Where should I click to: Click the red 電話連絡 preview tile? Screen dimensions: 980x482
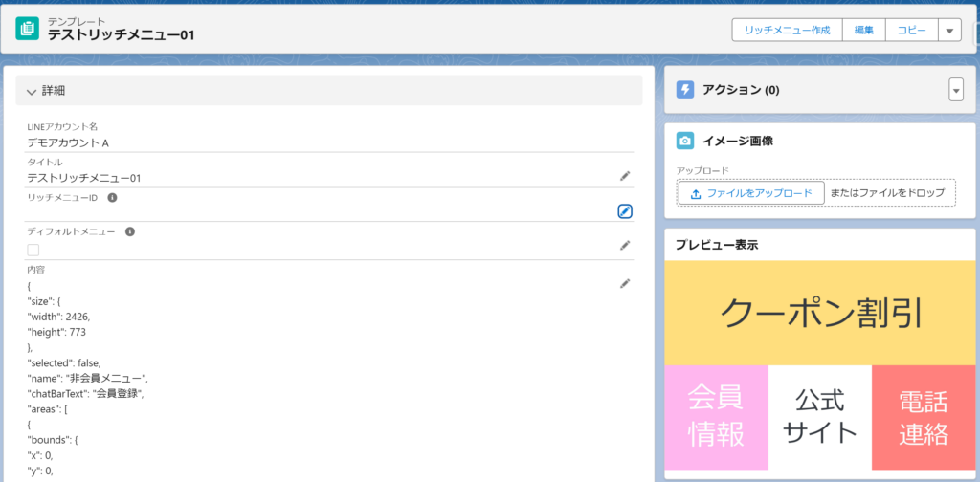923,417
